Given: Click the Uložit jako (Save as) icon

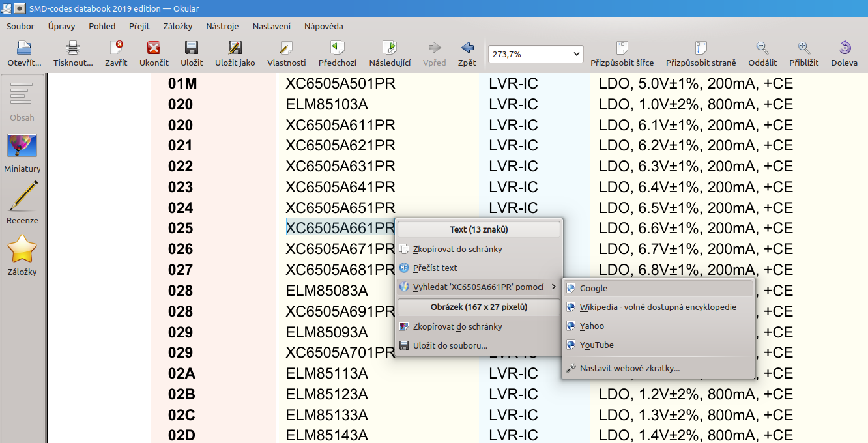Looking at the screenshot, I should click(x=235, y=48).
